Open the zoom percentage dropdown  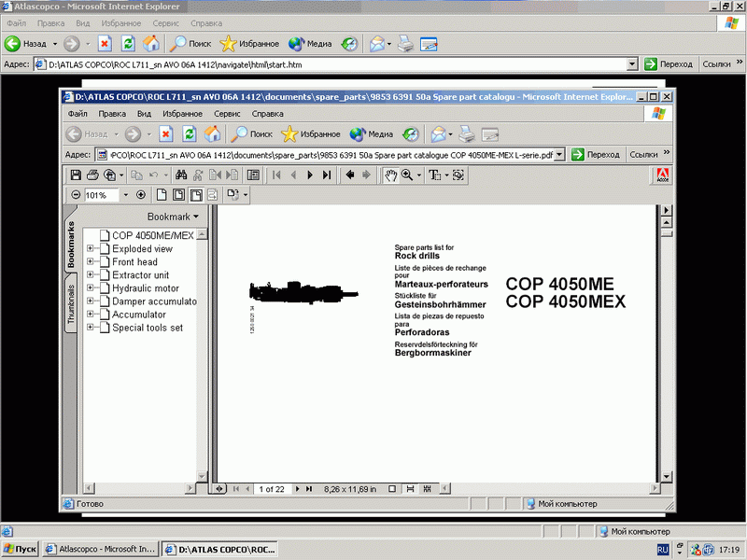124,195
